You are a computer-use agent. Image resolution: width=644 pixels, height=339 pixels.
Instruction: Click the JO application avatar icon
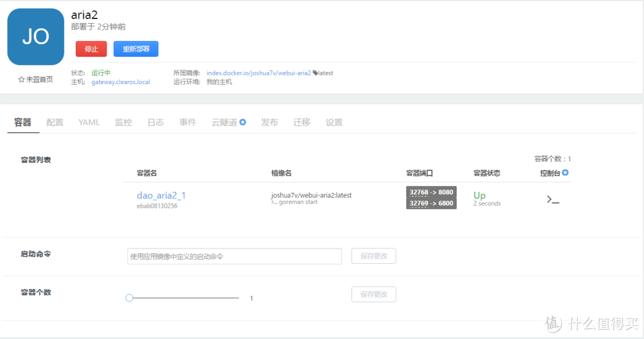(36, 36)
